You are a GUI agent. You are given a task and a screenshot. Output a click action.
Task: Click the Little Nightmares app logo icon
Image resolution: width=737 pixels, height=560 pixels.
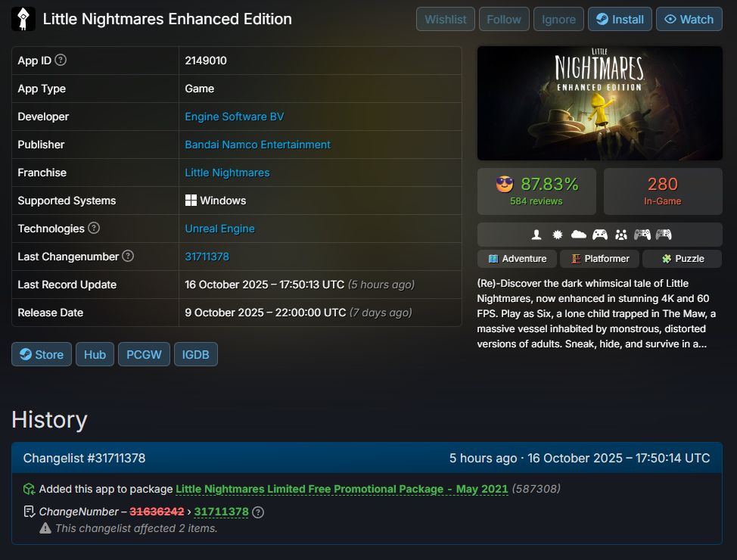tap(23, 19)
